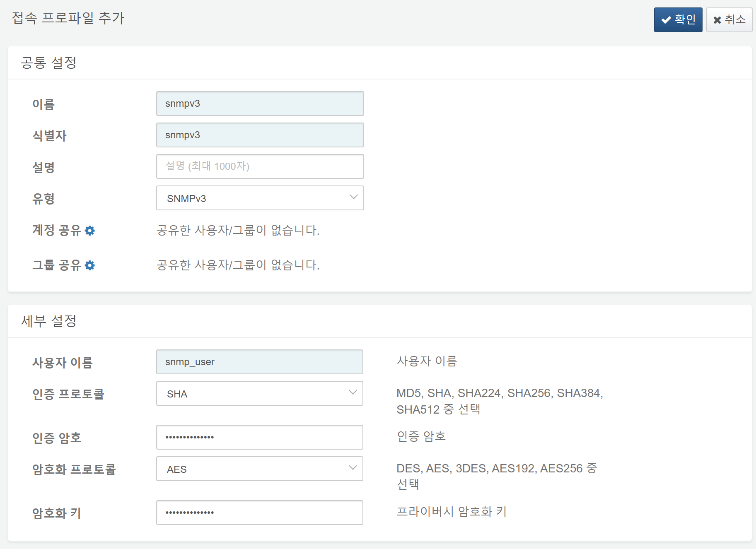756x549 pixels.
Task: Click the DES, AES, 3DES help text
Action: 497,477
